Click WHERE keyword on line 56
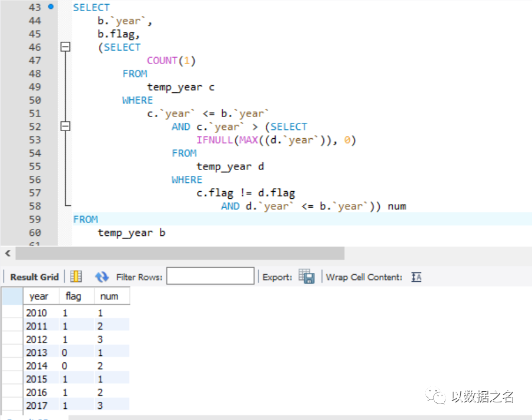532x420 pixels. coord(186,179)
